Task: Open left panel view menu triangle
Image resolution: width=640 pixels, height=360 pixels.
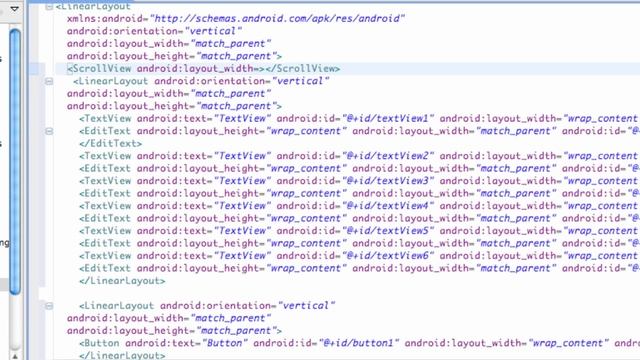Action: (15, 8)
